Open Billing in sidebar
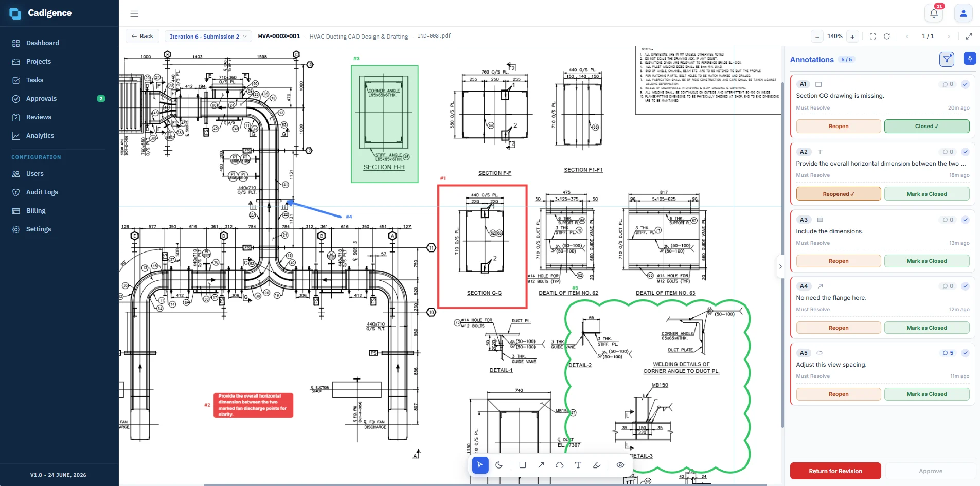The height and width of the screenshot is (486, 980). coord(59,211)
